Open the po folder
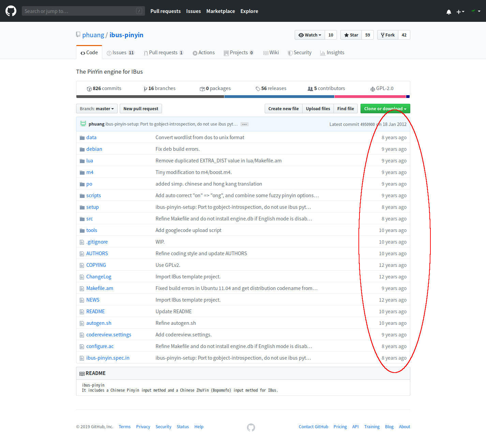The height and width of the screenshot is (448, 486). 89,184
